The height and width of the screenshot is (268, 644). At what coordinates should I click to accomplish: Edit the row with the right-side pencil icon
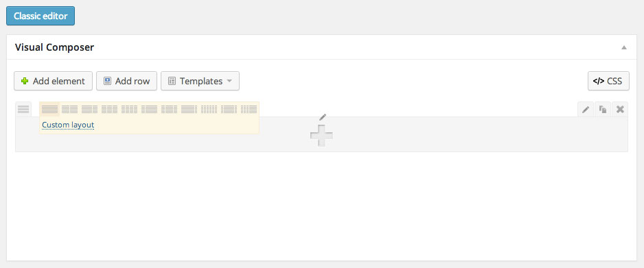[x=586, y=110]
